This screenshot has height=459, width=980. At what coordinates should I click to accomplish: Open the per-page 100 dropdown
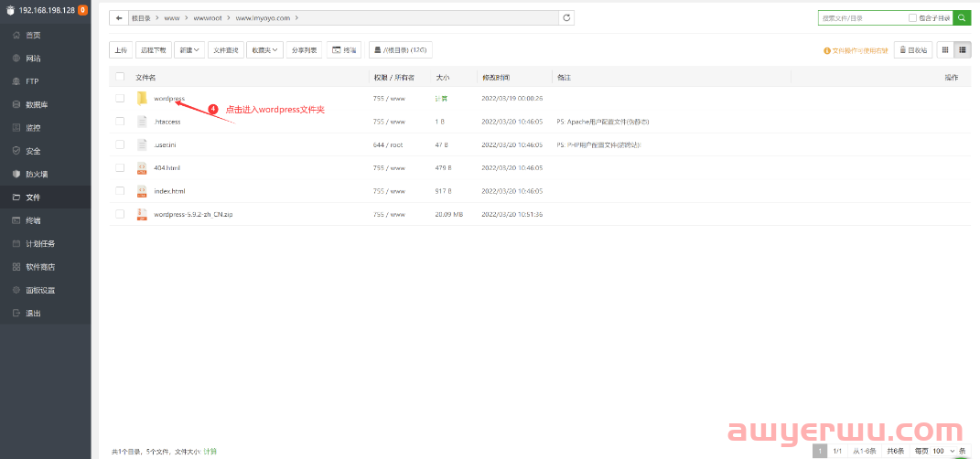point(943,451)
